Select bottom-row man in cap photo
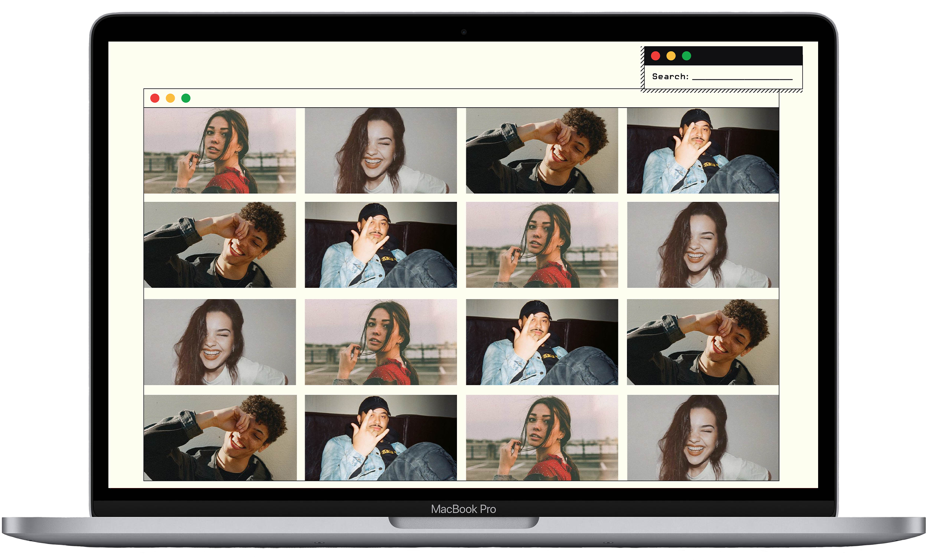Viewport: 928px width, 560px height. coord(380,437)
